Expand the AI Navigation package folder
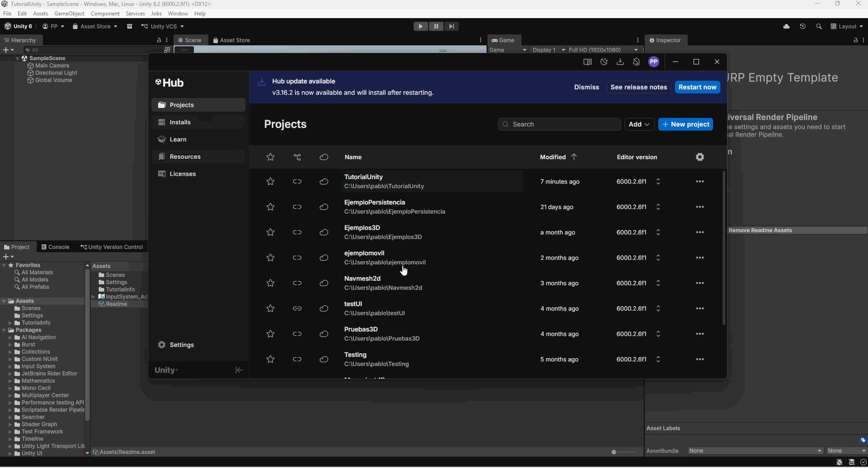868x468 pixels. tap(10, 337)
